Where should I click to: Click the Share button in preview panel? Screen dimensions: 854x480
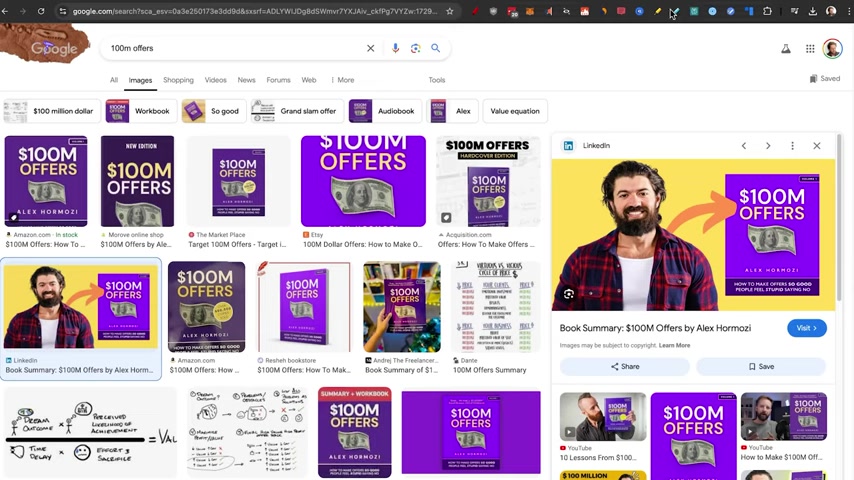click(x=625, y=367)
